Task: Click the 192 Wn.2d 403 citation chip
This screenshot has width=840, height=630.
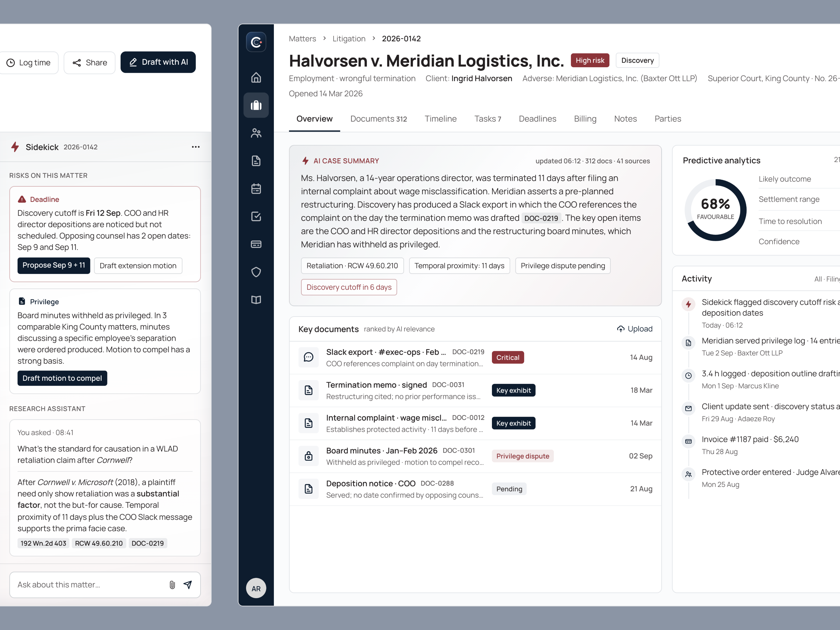Action: pos(43,543)
